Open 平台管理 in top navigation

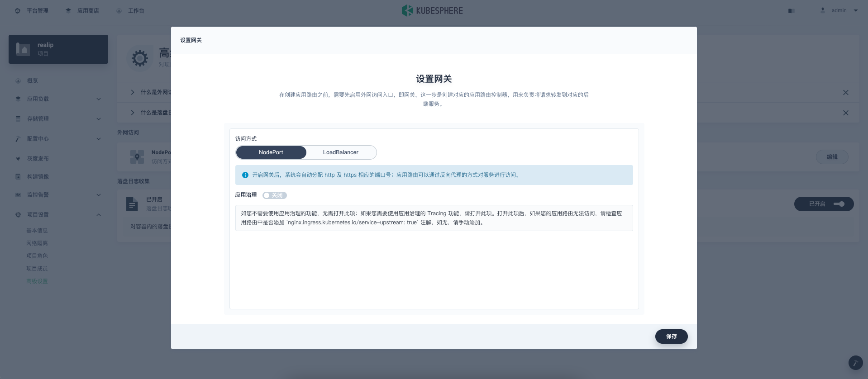point(37,11)
